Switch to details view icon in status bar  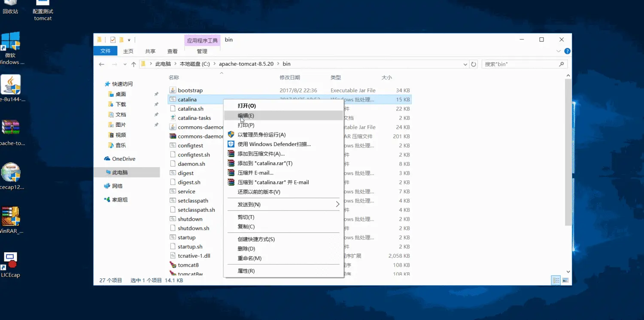(556, 280)
